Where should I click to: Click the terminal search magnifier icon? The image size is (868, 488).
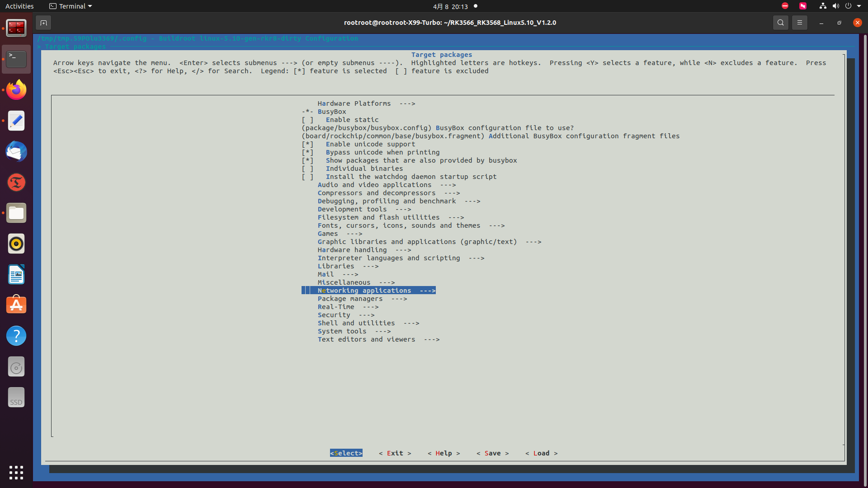(x=780, y=23)
